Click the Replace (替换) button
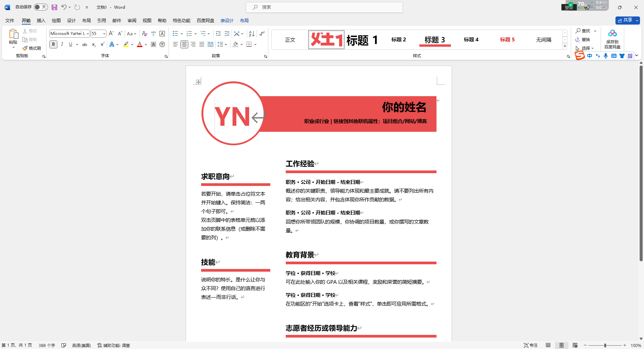 583,39
